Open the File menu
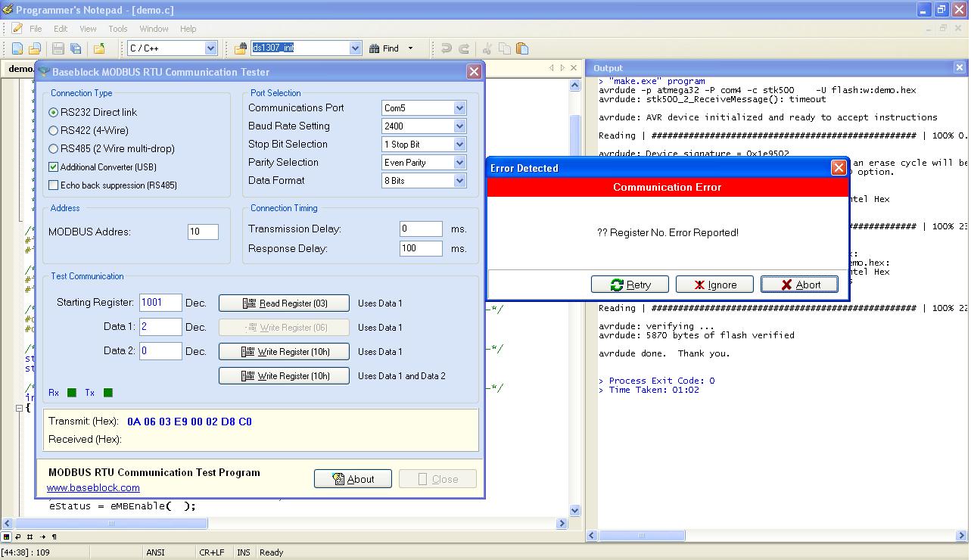This screenshot has width=971, height=560. [x=36, y=29]
